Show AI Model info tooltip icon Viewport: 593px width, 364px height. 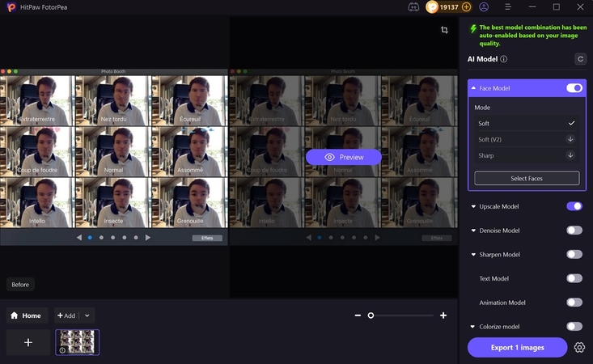(x=504, y=59)
